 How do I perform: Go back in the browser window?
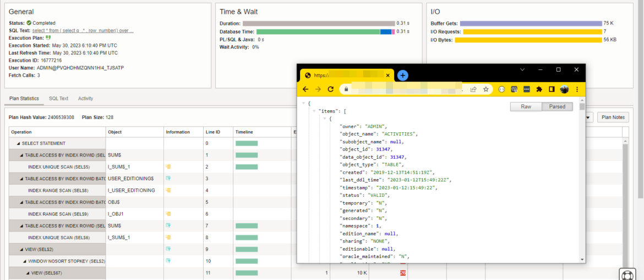tap(305, 89)
